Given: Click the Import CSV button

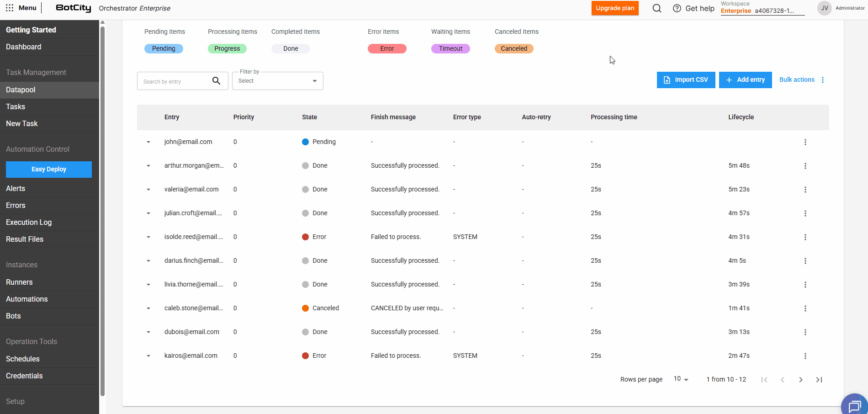Looking at the screenshot, I should click(686, 80).
